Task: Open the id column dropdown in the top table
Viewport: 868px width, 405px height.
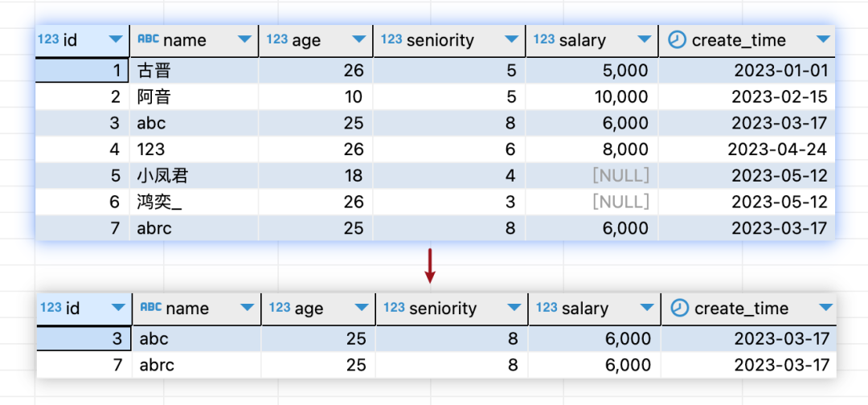Action: (x=115, y=39)
